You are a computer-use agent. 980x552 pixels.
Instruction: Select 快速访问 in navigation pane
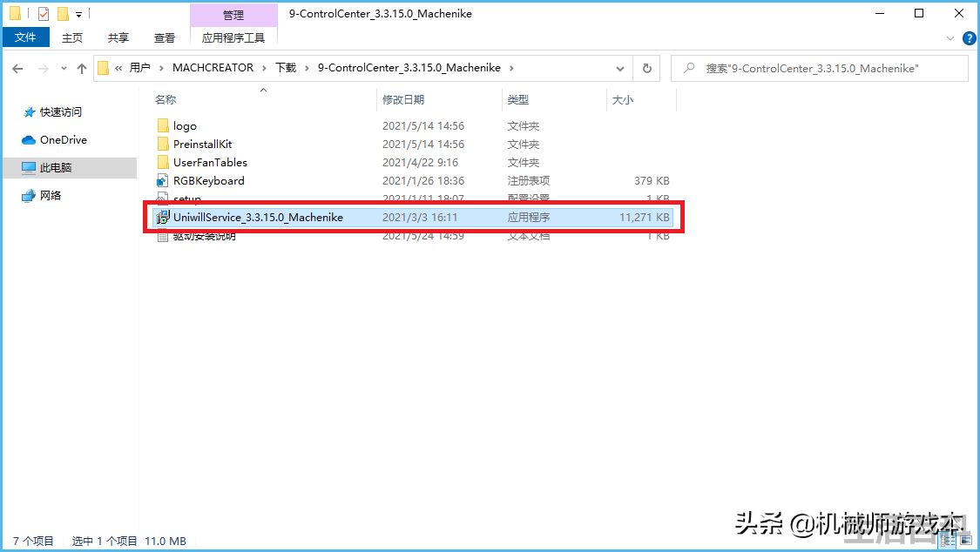tap(61, 111)
